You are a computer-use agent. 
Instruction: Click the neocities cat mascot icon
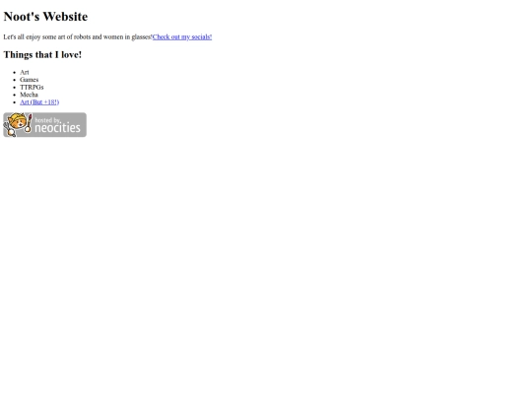(17, 124)
